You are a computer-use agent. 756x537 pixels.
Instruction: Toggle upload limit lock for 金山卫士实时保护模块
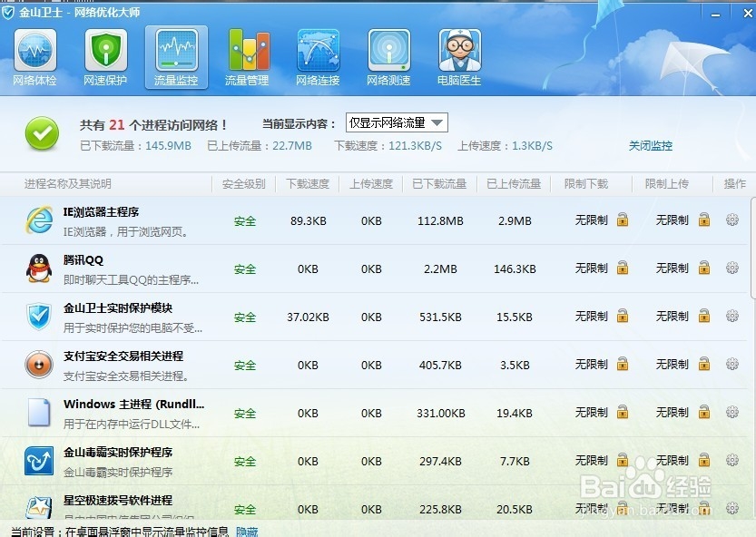[x=704, y=316]
